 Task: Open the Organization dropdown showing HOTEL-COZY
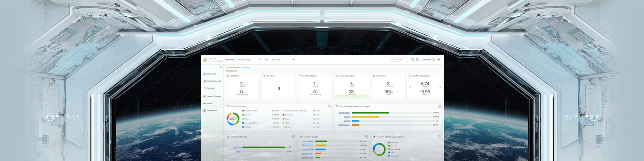tap(249, 60)
